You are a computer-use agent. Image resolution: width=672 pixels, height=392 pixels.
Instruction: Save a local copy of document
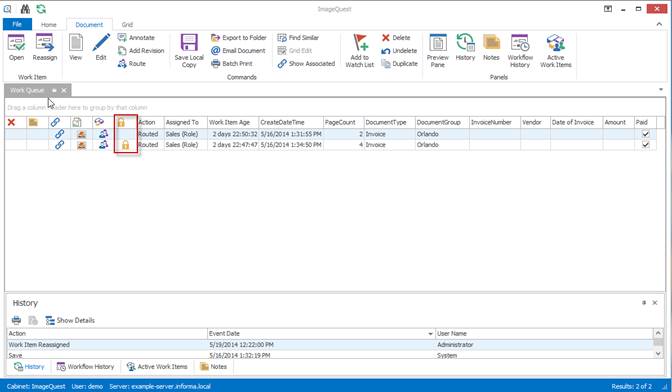point(189,51)
